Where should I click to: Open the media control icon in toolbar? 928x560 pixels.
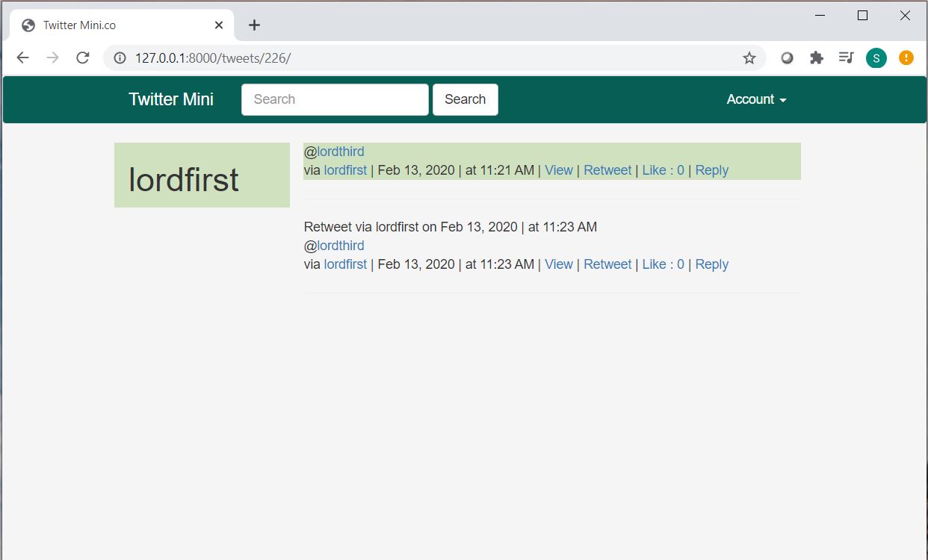[846, 57]
